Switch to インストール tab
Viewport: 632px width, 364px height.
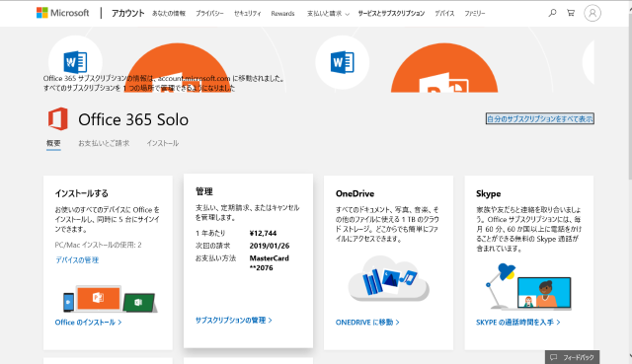point(162,143)
